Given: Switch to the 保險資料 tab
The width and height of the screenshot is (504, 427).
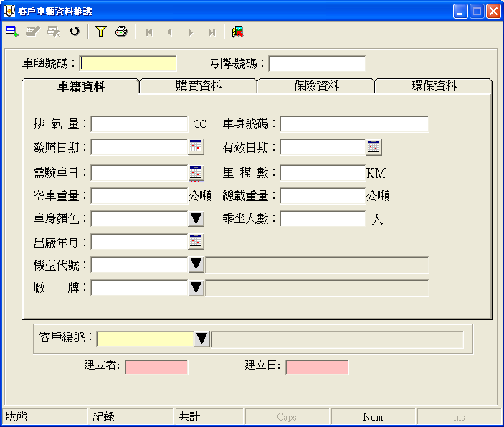Looking at the screenshot, I should [315, 86].
